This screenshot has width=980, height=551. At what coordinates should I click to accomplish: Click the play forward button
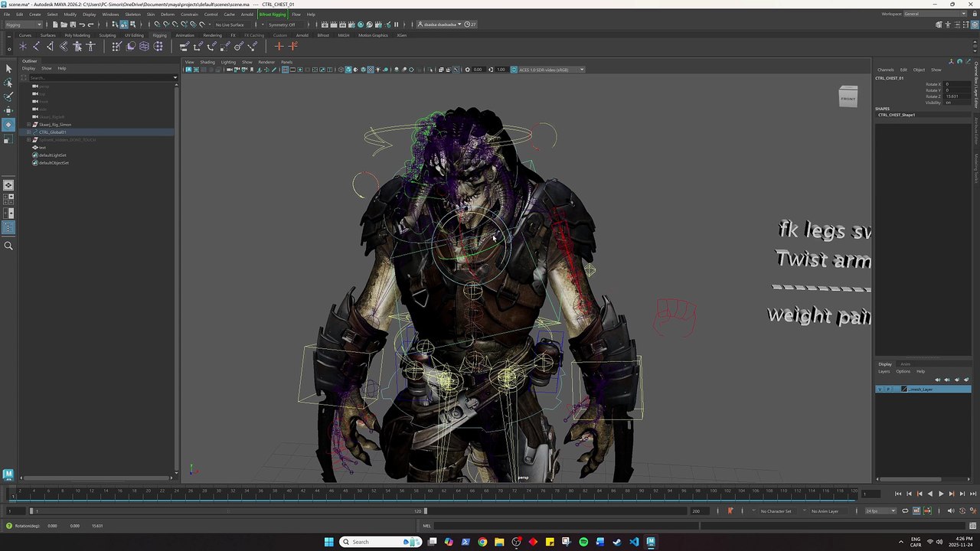coord(941,494)
